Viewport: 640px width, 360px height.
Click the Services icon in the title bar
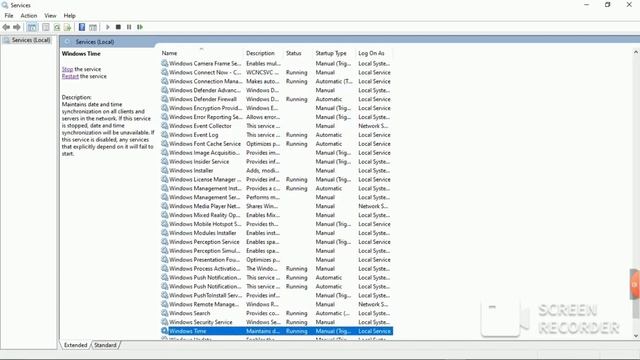[x=5, y=5]
